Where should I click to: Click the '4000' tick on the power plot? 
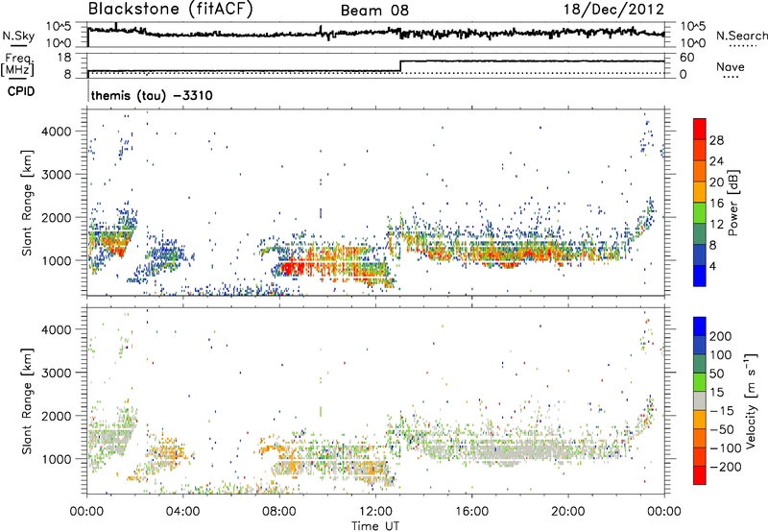click(56, 132)
